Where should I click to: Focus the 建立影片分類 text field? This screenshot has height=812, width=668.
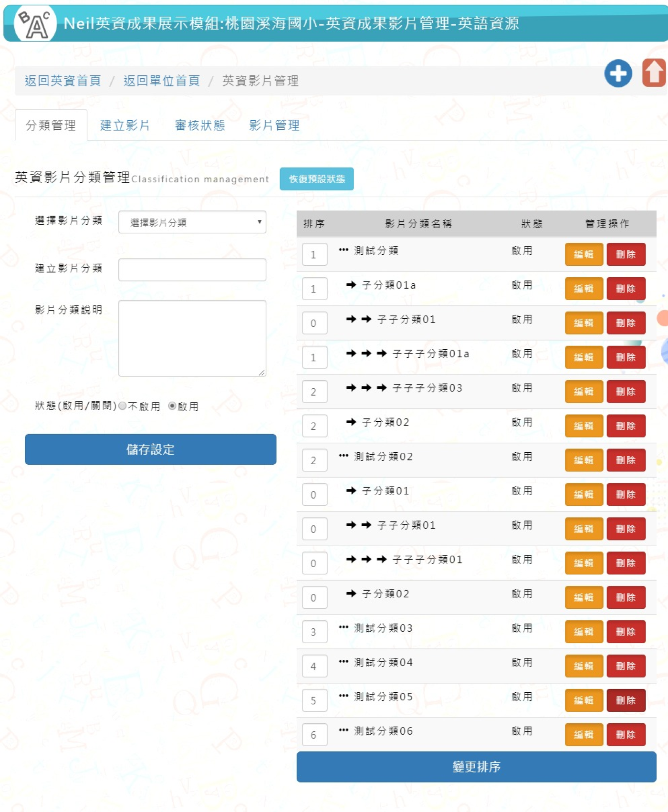192,270
